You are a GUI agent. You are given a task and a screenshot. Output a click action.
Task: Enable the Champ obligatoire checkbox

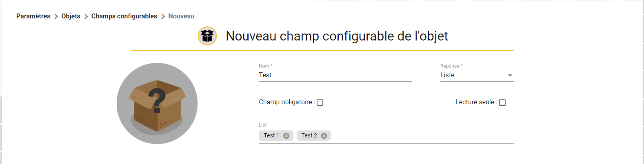(320, 103)
